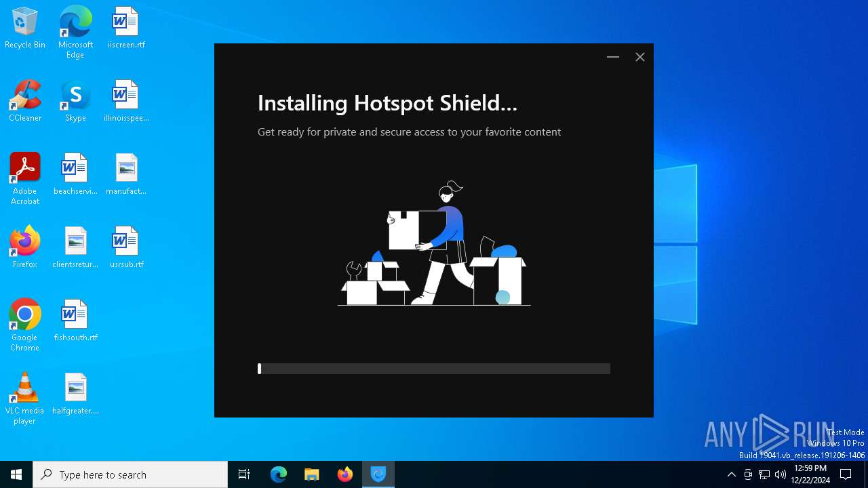This screenshot has width=868, height=488.
Task: Open the Windows Start menu
Action: click(x=16, y=474)
